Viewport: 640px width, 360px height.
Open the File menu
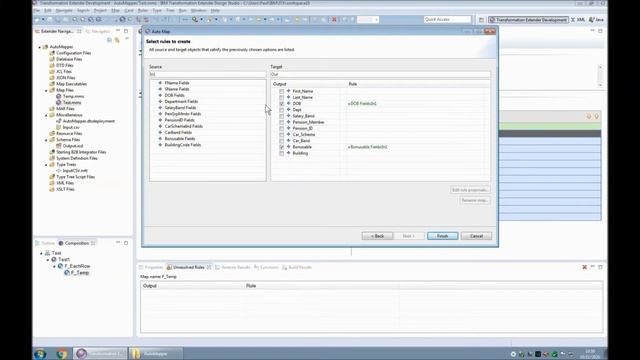click(x=37, y=10)
